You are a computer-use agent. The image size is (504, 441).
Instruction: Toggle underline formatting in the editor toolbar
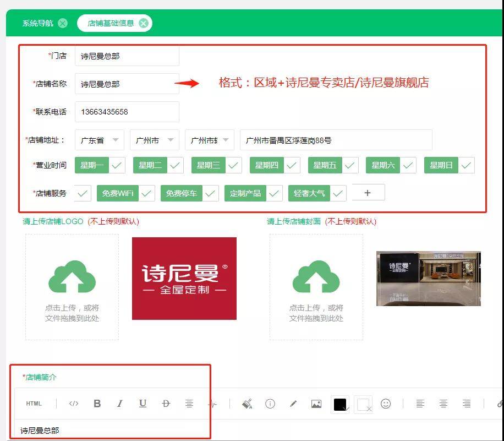click(143, 404)
